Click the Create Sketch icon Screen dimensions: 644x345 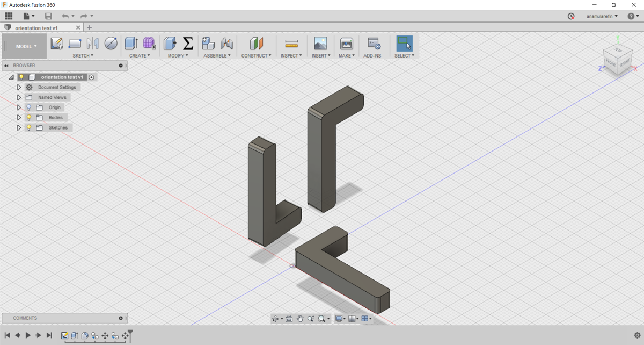coord(56,44)
